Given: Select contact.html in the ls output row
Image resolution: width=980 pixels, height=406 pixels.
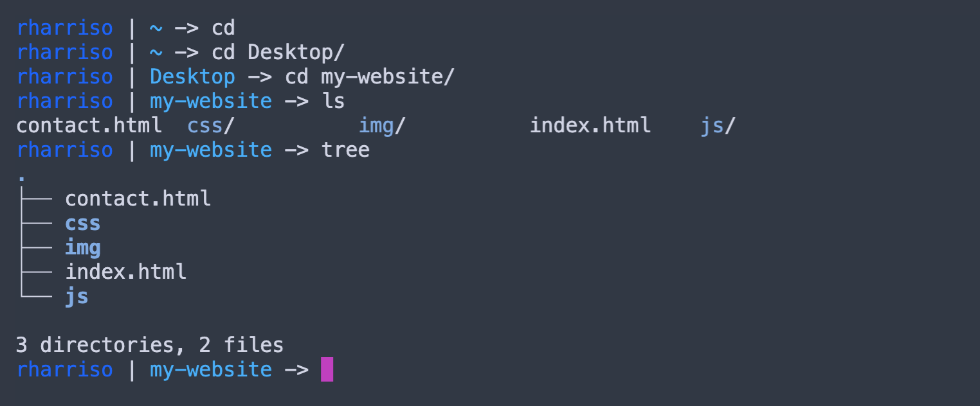Looking at the screenshot, I should (89, 125).
